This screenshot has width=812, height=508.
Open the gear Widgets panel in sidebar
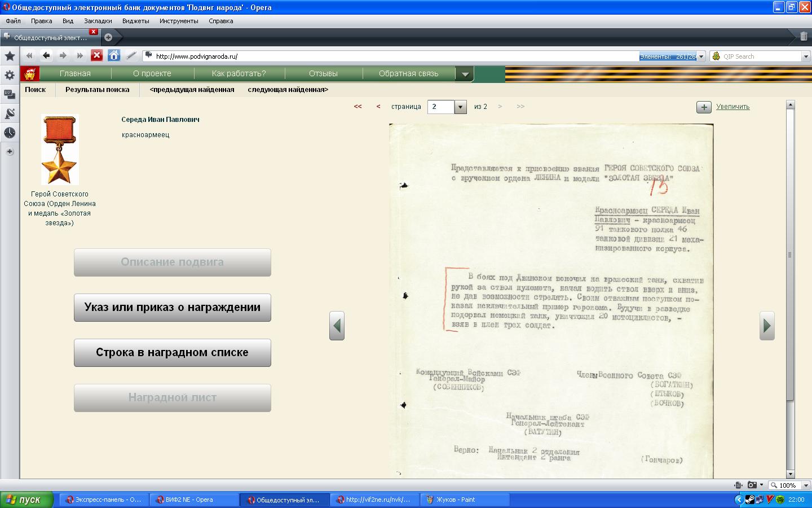click(x=10, y=75)
